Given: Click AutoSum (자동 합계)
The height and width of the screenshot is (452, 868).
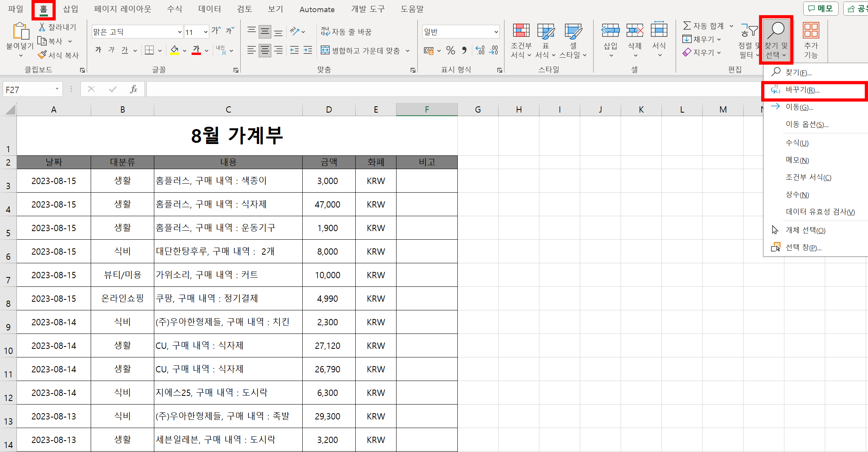Looking at the screenshot, I should pyautogui.click(x=704, y=26).
